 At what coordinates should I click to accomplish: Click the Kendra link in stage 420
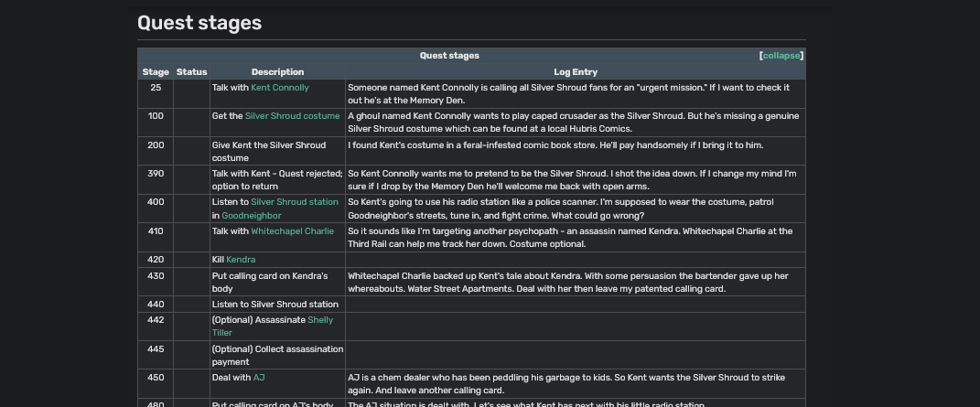tap(241, 260)
